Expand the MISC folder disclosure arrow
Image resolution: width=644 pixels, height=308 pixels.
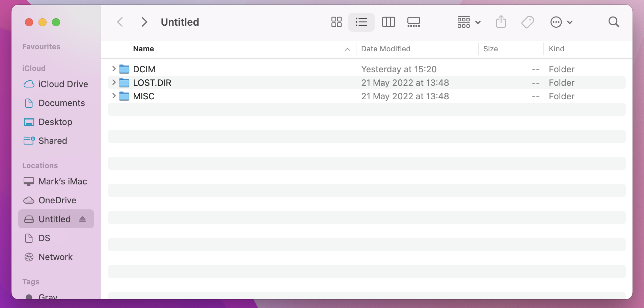[x=114, y=96]
